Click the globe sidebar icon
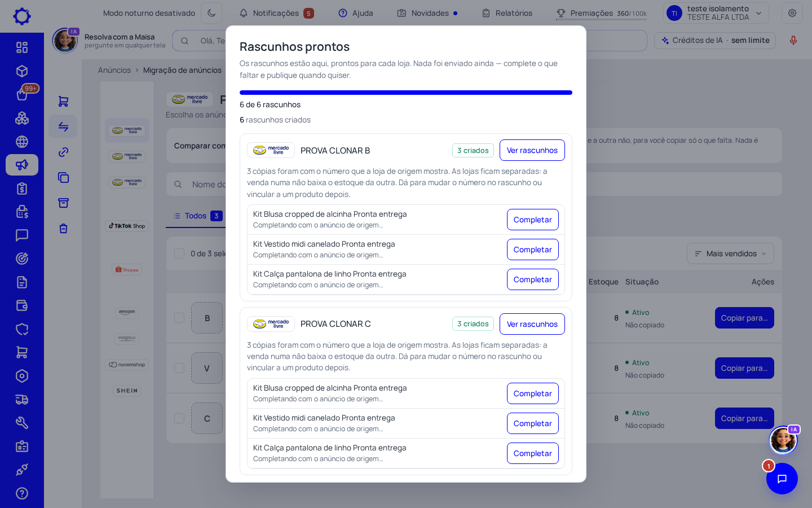The image size is (812, 508). click(22, 142)
